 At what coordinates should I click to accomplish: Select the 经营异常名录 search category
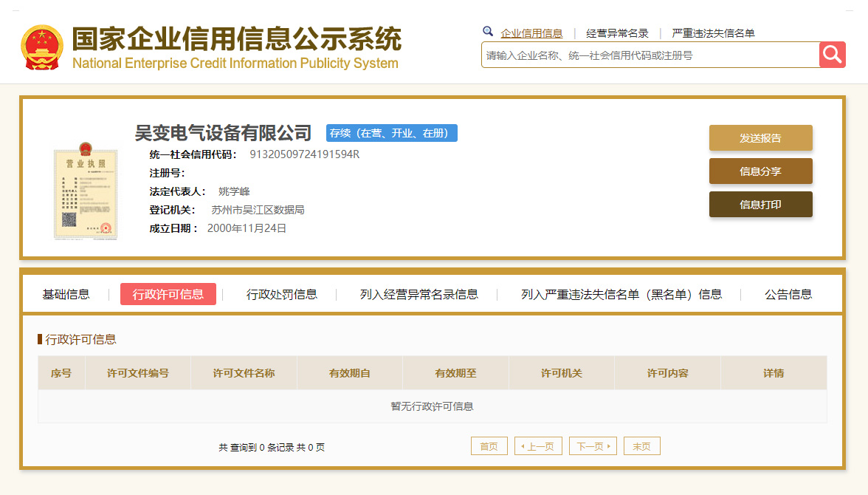tap(617, 33)
